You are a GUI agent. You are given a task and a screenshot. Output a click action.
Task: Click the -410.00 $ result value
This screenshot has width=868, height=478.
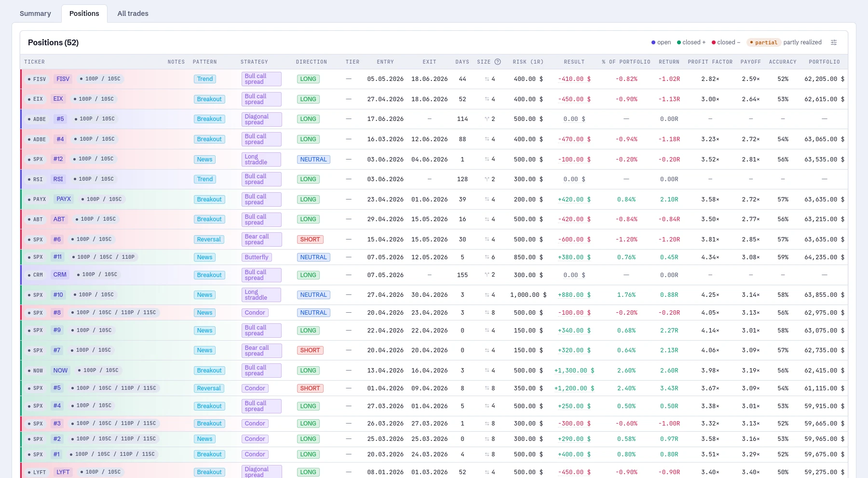coord(574,79)
